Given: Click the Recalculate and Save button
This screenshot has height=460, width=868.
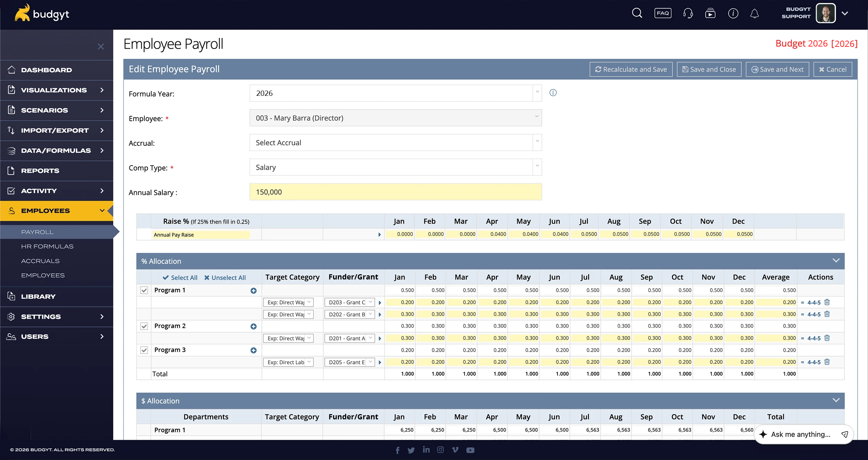Looking at the screenshot, I should (x=631, y=69).
